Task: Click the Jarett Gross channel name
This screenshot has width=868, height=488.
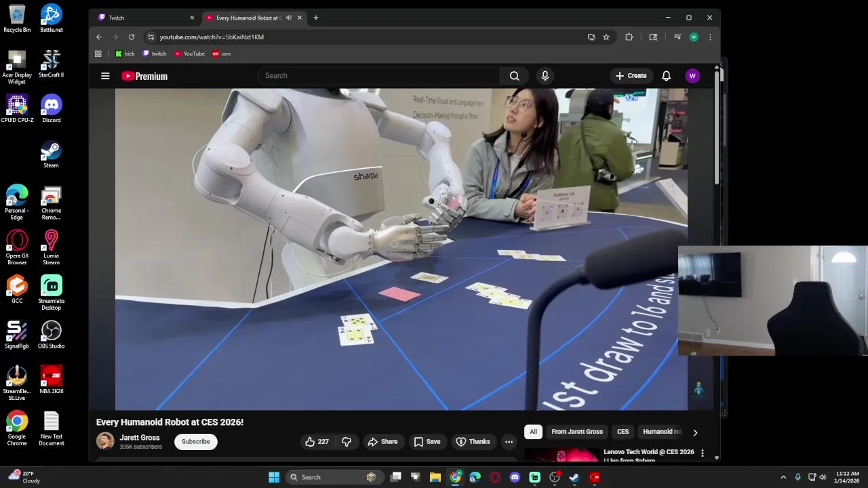Action: tap(140, 438)
